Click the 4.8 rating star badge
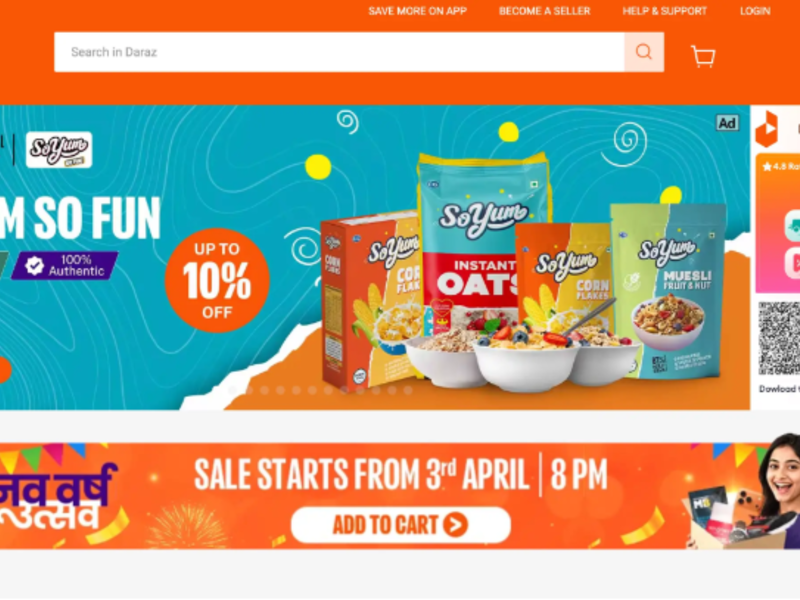The image size is (800, 600). coord(781,166)
